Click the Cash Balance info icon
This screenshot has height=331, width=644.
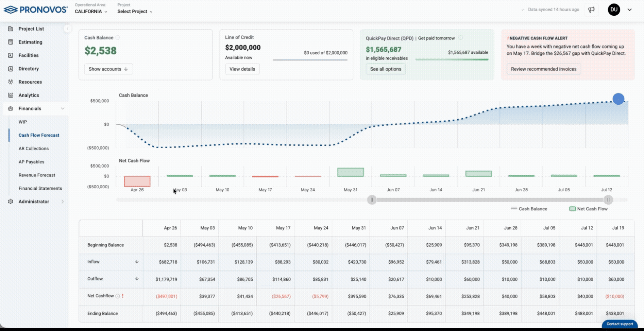(x=118, y=38)
